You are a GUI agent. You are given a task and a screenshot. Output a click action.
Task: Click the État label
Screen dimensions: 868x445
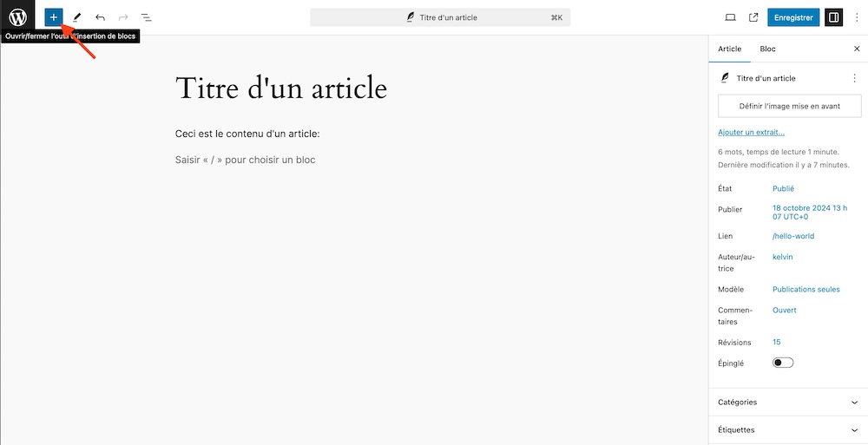[x=725, y=188]
